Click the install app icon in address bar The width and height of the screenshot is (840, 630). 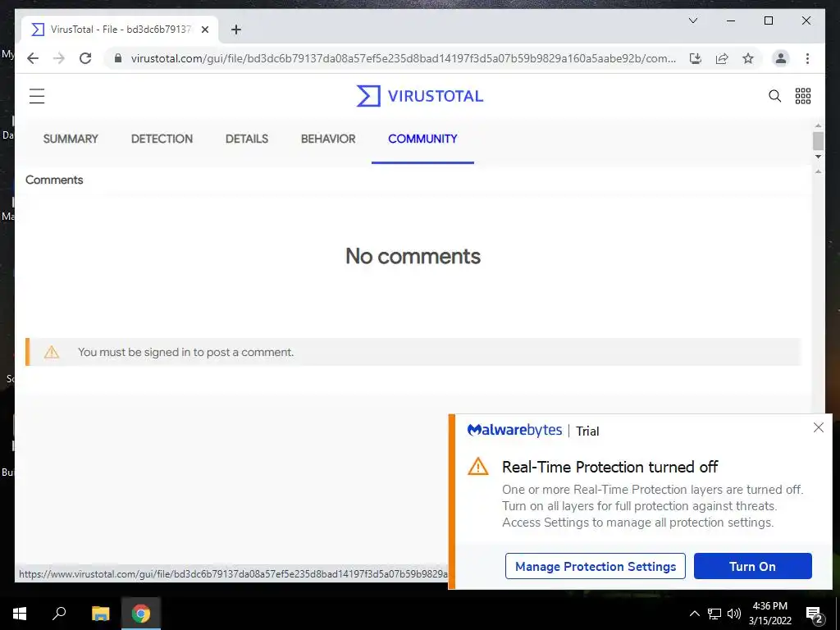click(x=696, y=58)
